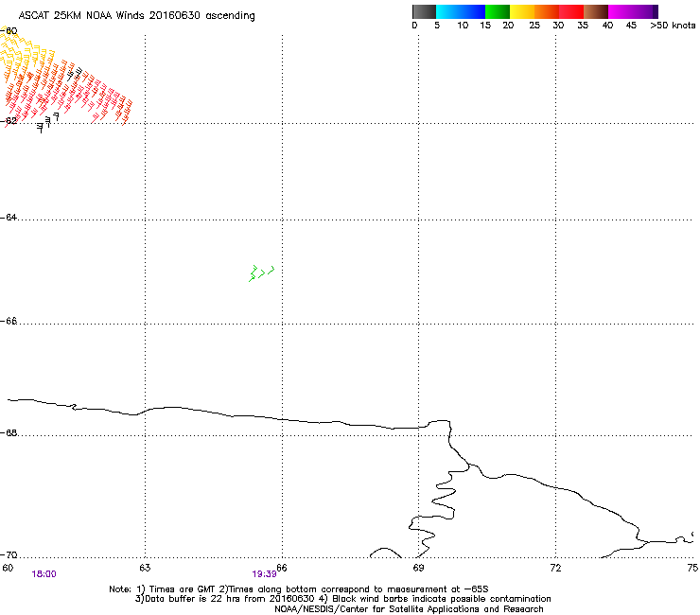
Task: Click the "20" label under the color bar
Action: point(508,26)
